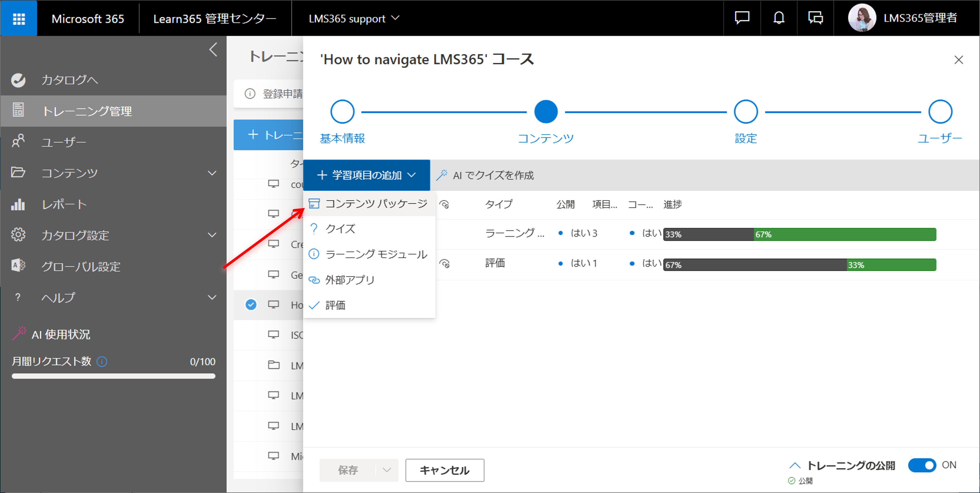This screenshot has height=493, width=980.
Task: Go to the 設定 step circle
Action: pyautogui.click(x=746, y=112)
